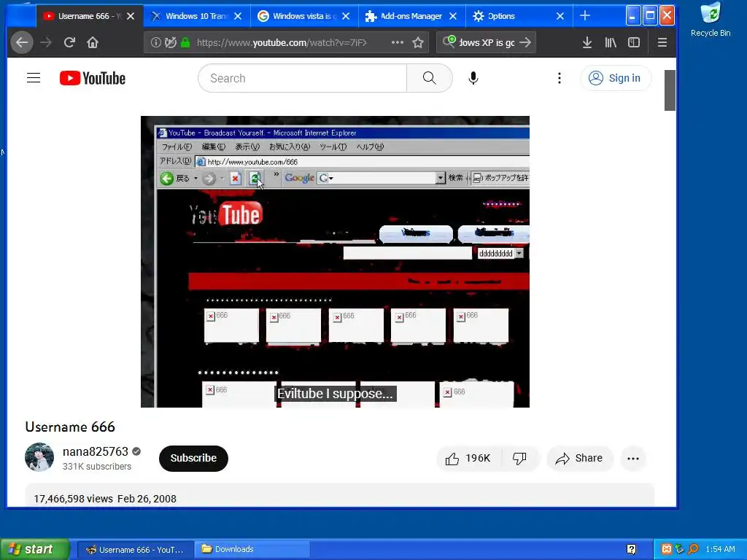Start voice search with the microphone icon
The image size is (747, 560).
tap(473, 78)
